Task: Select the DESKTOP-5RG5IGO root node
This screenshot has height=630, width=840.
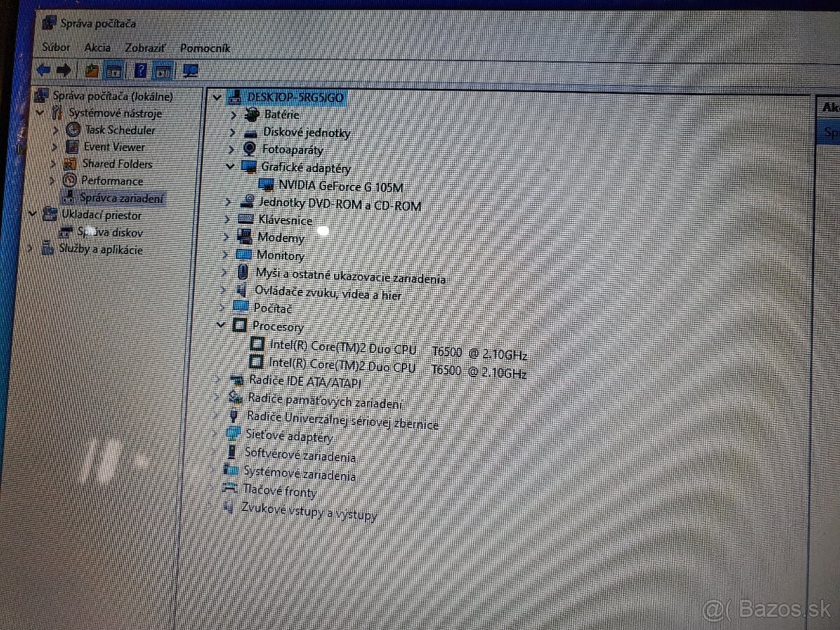Action: click(x=295, y=97)
